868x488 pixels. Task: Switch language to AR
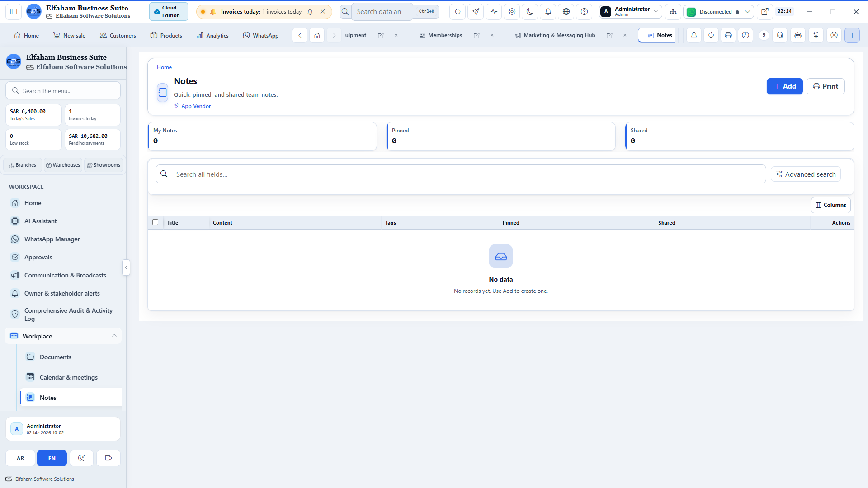(x=20, y=458)
